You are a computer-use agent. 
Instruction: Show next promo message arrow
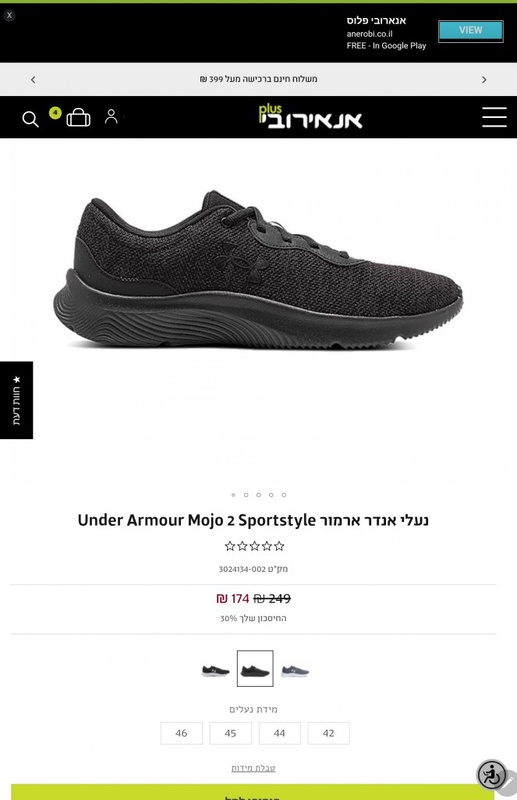[x=484, y=80]
